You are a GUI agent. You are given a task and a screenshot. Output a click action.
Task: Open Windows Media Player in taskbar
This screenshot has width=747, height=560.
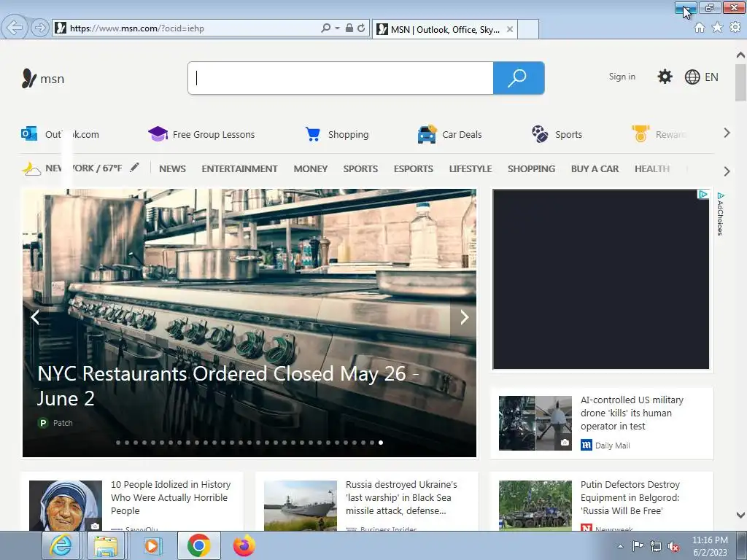pyautogui.click(x=152, y=545)
